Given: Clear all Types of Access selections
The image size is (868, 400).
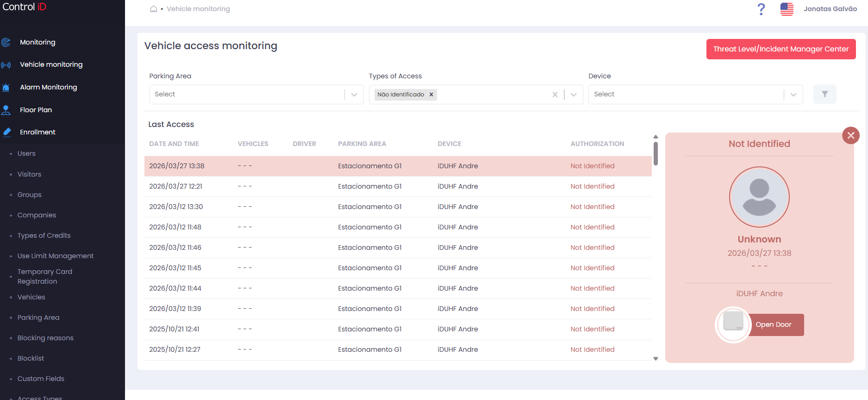Looking at the screenshot, I should point(555,95).
